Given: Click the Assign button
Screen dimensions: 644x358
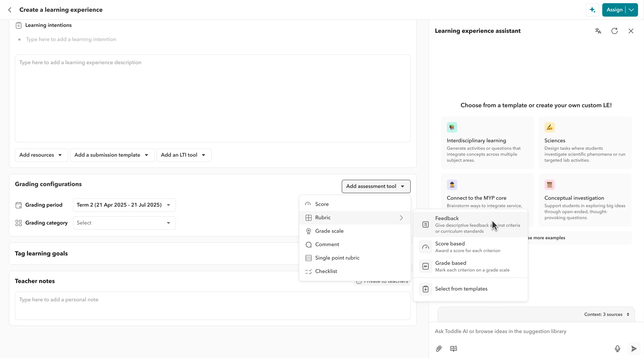Looking at the screenshot, I should click(614, 10).
